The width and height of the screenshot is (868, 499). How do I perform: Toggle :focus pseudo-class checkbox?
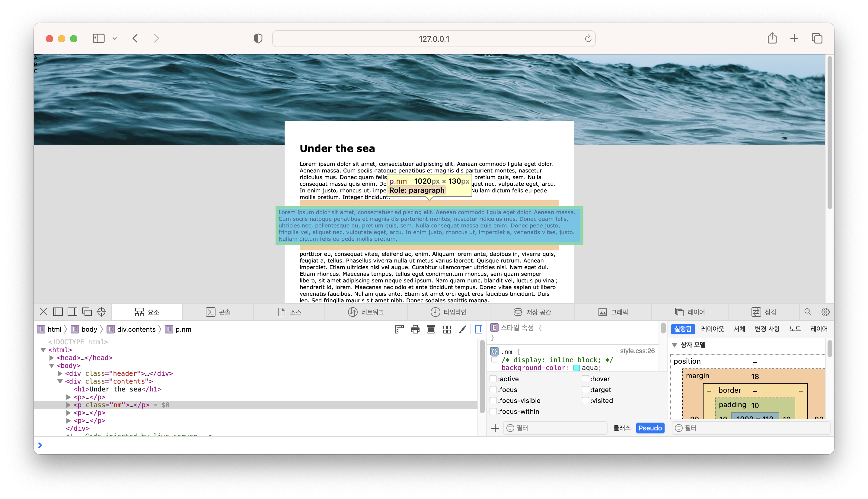pos(493,390)
